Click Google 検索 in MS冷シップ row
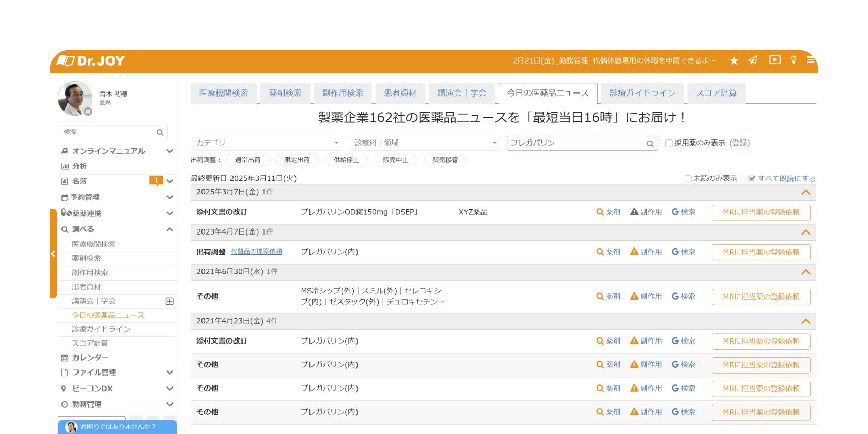 point(684,296)
